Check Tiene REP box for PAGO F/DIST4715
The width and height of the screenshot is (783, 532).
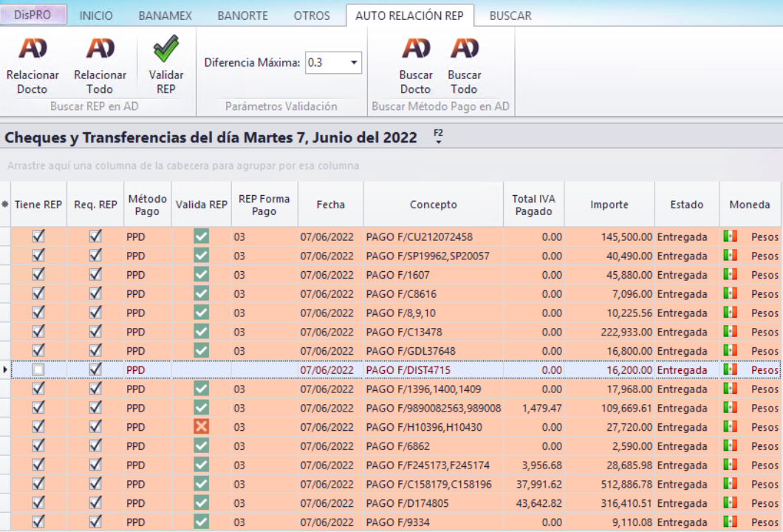click(38, 369)
